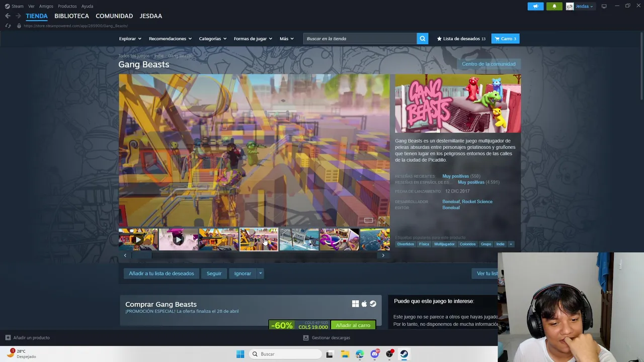Expand the Formas de jugar dropdown
Screen dimensions: 644x362
pyautogui.click(x=253, y=39)
